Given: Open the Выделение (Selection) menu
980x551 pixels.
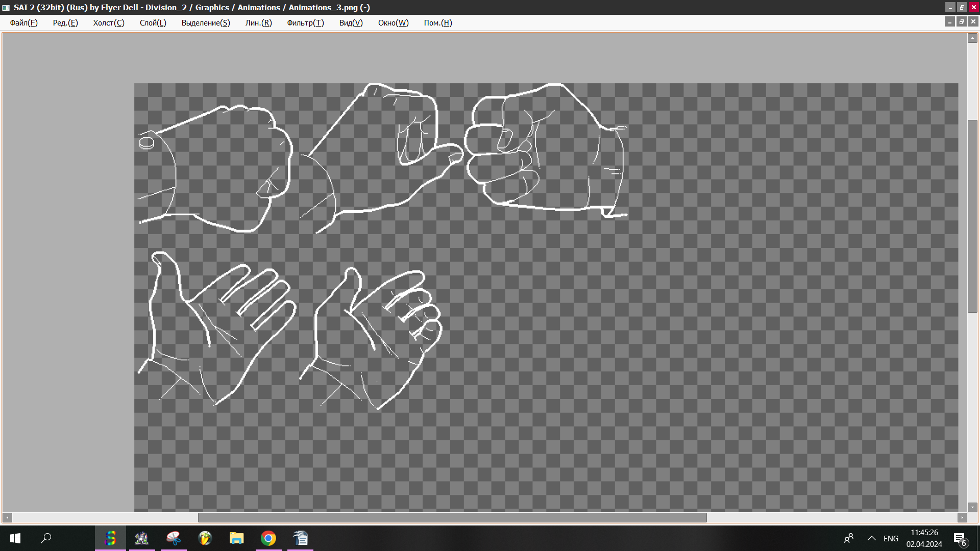Looking at the screenshot, I should point(206,23).
